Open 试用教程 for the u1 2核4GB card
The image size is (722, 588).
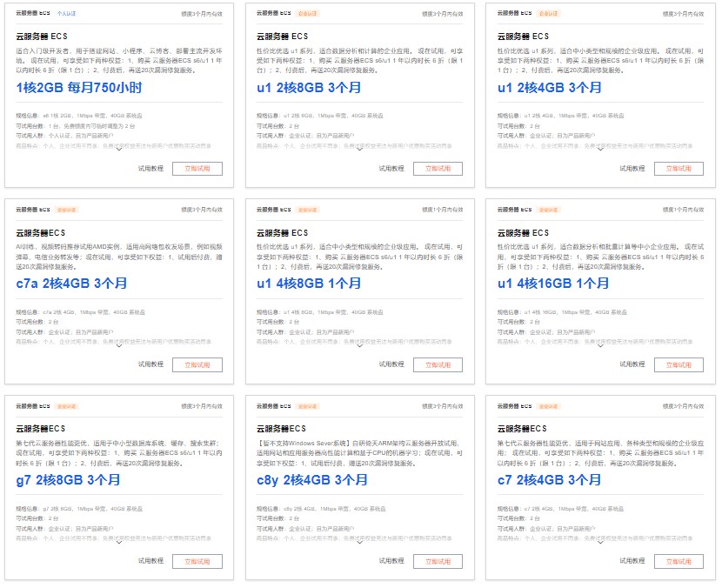click(632, 169)
